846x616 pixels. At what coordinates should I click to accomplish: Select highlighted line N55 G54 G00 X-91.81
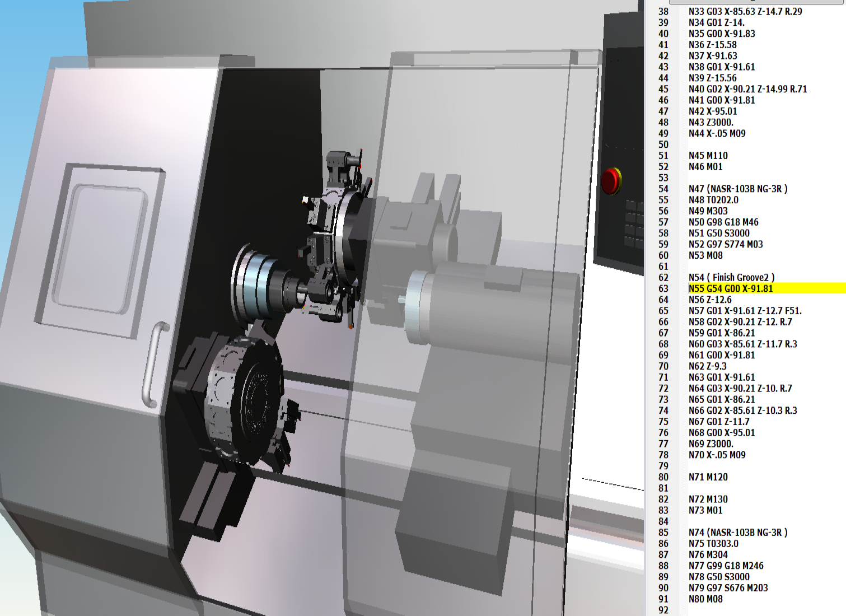click(x=730, y=288)
